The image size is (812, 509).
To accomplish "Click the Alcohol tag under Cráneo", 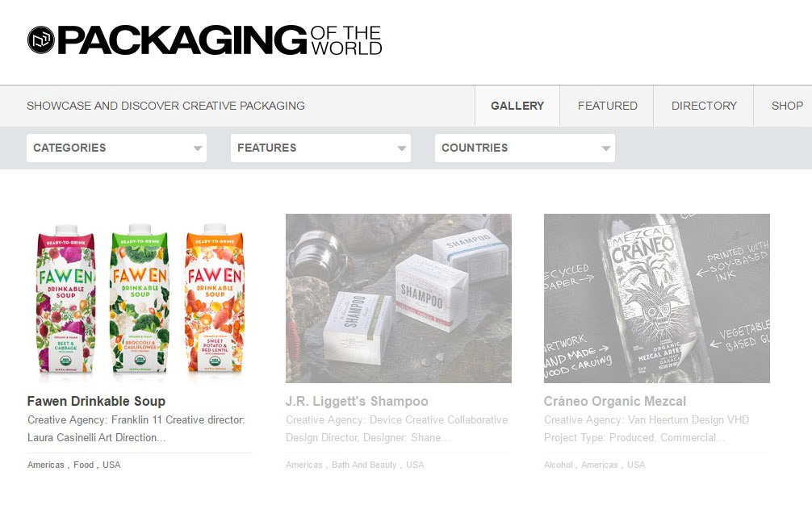I will point(559,465).
